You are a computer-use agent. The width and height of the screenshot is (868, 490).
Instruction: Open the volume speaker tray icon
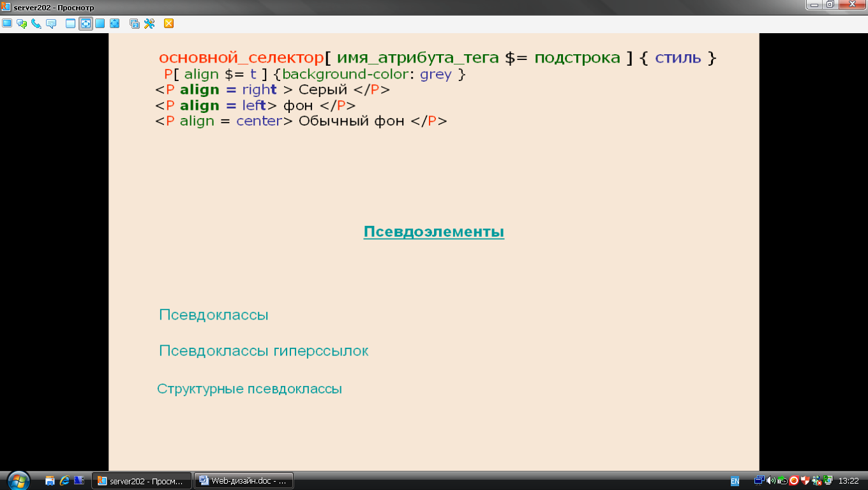click(x=771, y=480)
